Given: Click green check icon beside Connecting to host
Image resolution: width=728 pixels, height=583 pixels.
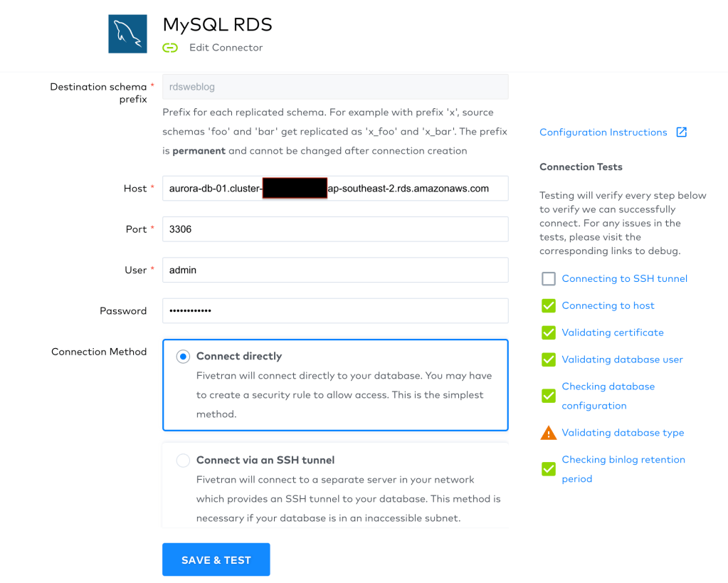Looking at the screenshot, I should pyautogui.click(x=548, y=306).
